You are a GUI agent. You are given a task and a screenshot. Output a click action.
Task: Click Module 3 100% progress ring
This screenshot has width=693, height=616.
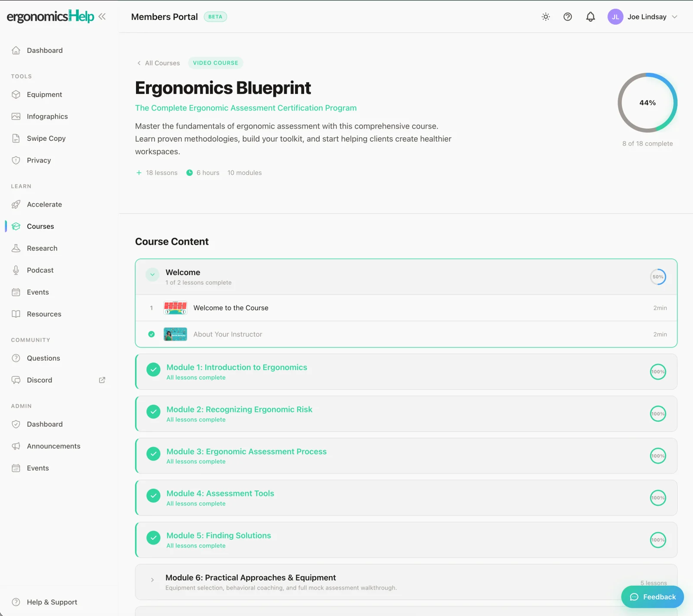click(x=658, y=456)
